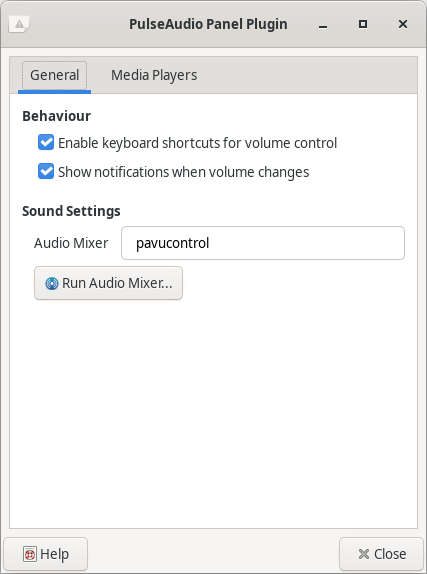Click the Sound Settings section heading
The width and height of the screenshot is (427, 574).
click(71, 211)
